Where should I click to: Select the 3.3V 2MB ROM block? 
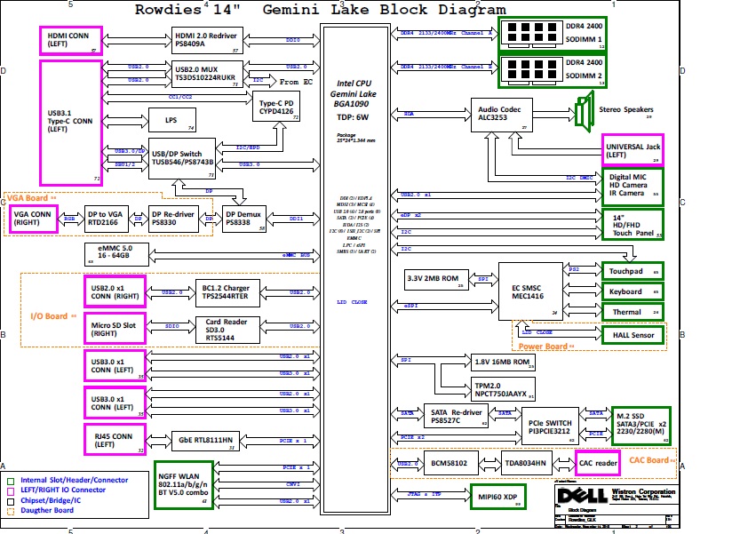[437, 280]
